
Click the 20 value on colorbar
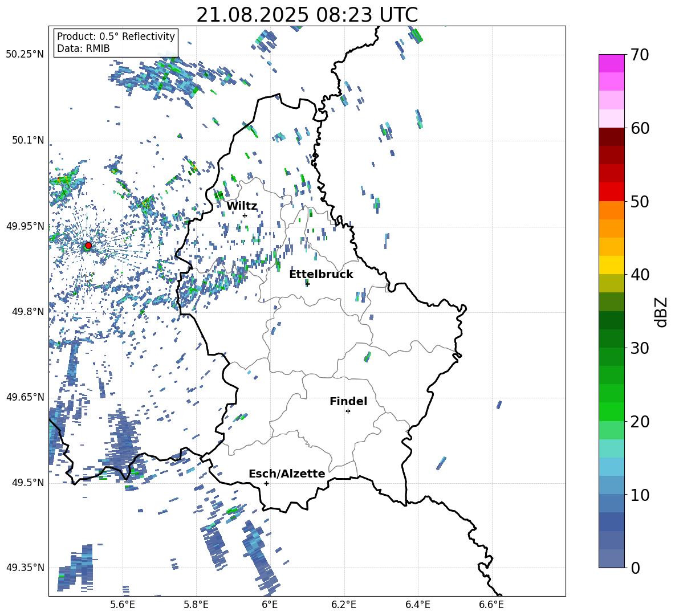point(640,421)
